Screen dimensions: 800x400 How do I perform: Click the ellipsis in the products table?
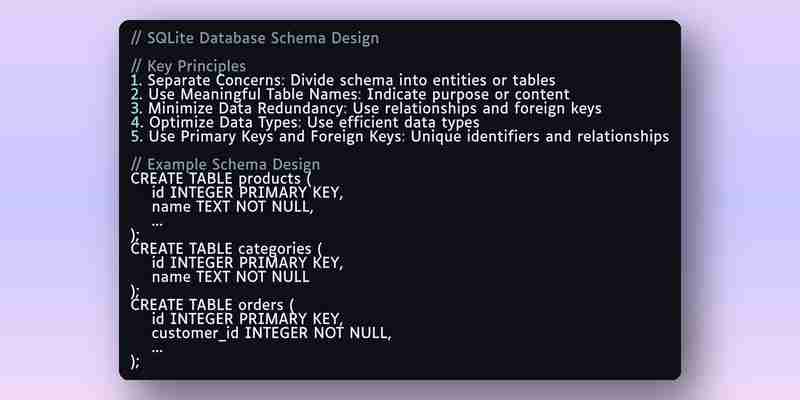tap(157, 223)
